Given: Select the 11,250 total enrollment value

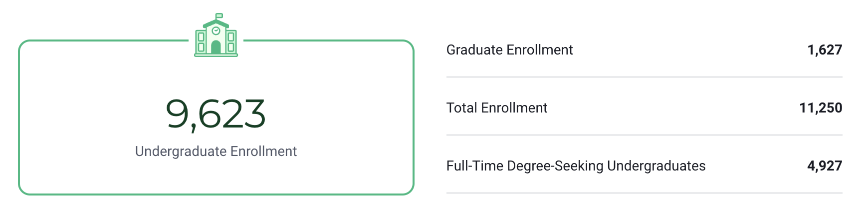Looking at the screenshot, I should 821,108.
